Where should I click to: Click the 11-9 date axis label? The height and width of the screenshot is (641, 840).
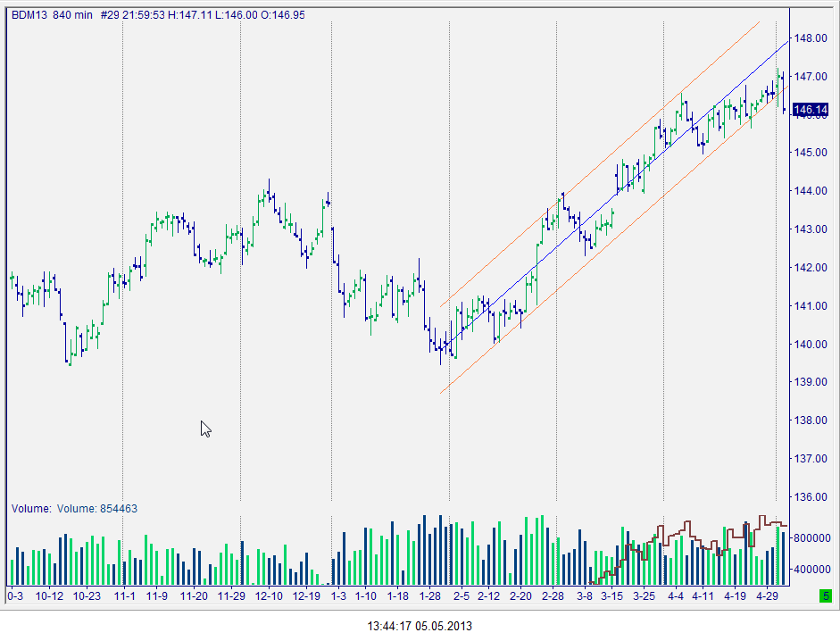pyautogui.click(x=157, y=596)
